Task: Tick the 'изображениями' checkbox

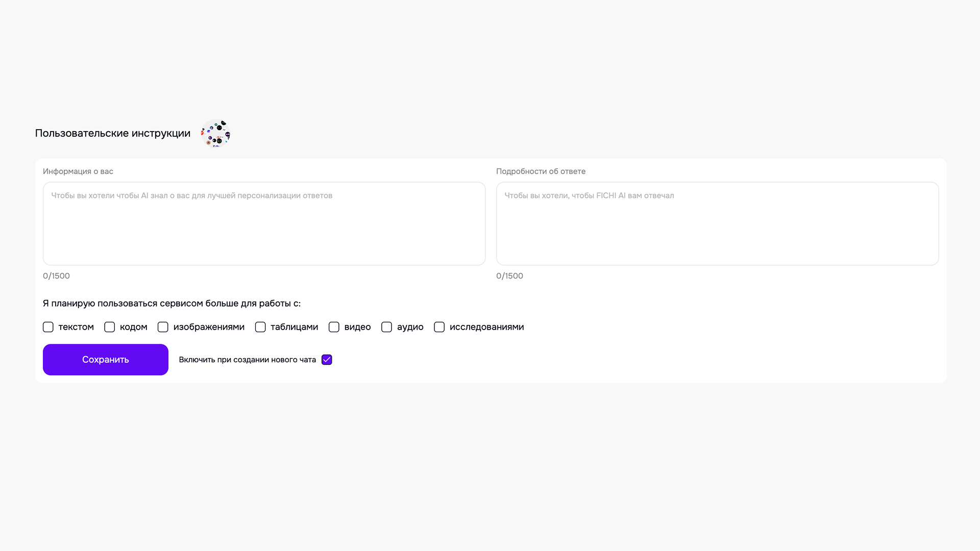Action: pyautogui.click(x=163, y=327)
